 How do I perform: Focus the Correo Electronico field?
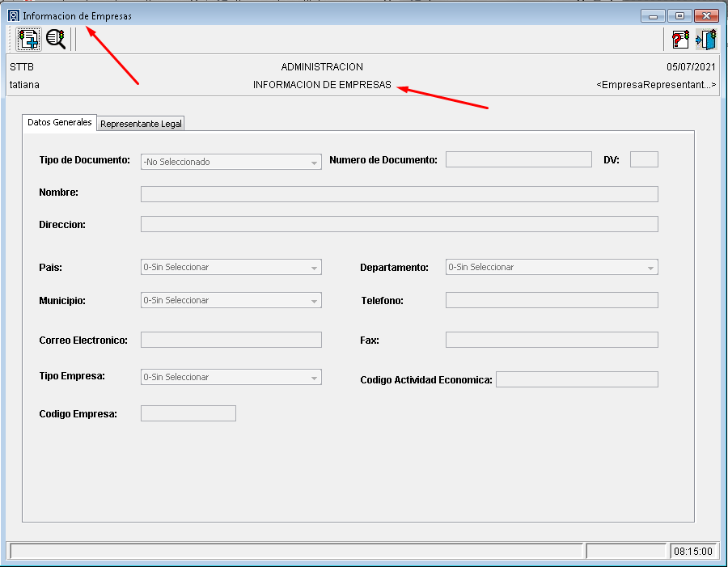coord(231,340)
